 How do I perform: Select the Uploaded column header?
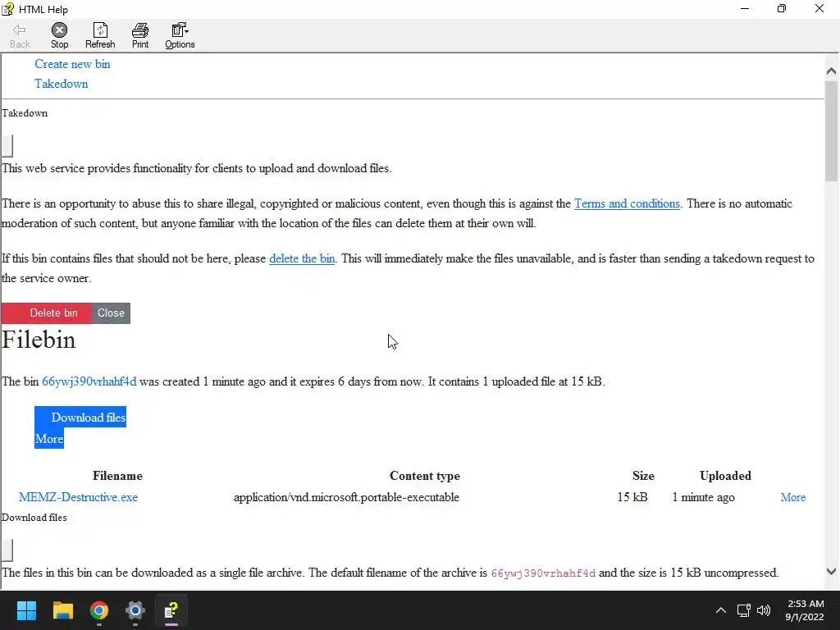click(725, 476)
